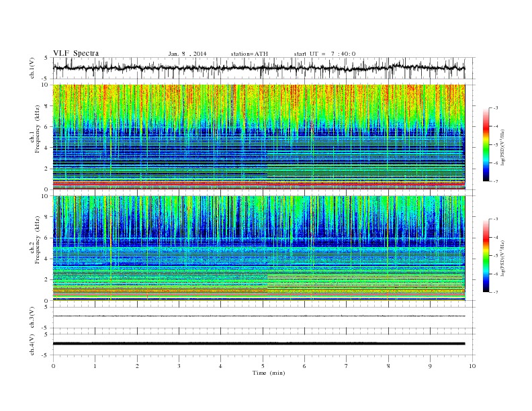532x411 pixels.
Task: Click the "8" tick label on the time axis
Action: (388, 366)
